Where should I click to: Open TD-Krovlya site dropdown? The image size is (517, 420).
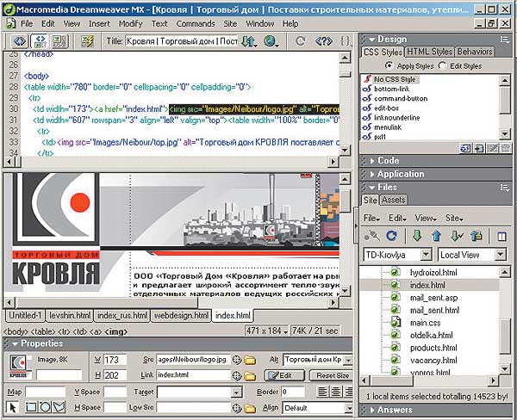426,255
